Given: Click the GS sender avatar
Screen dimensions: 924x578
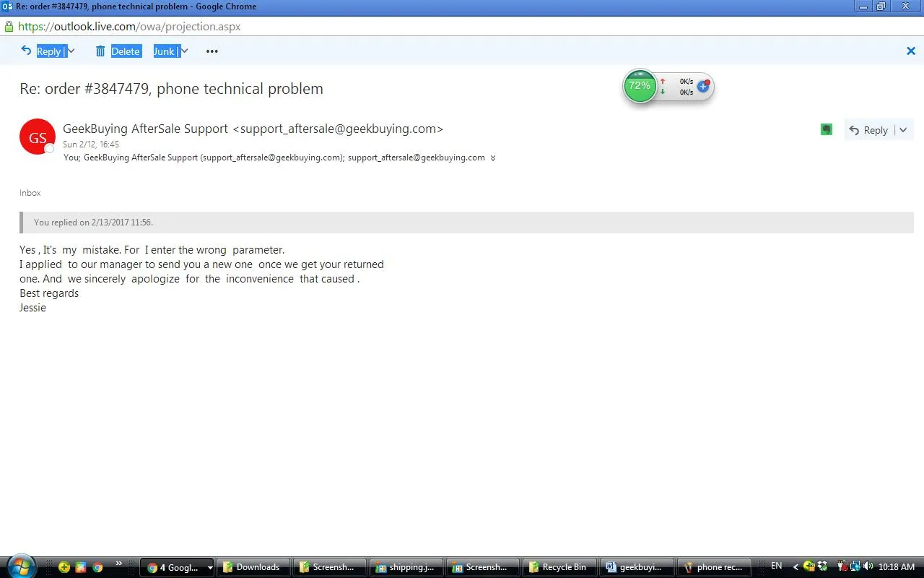Looking at the screenshot, I should coord(38,137).
